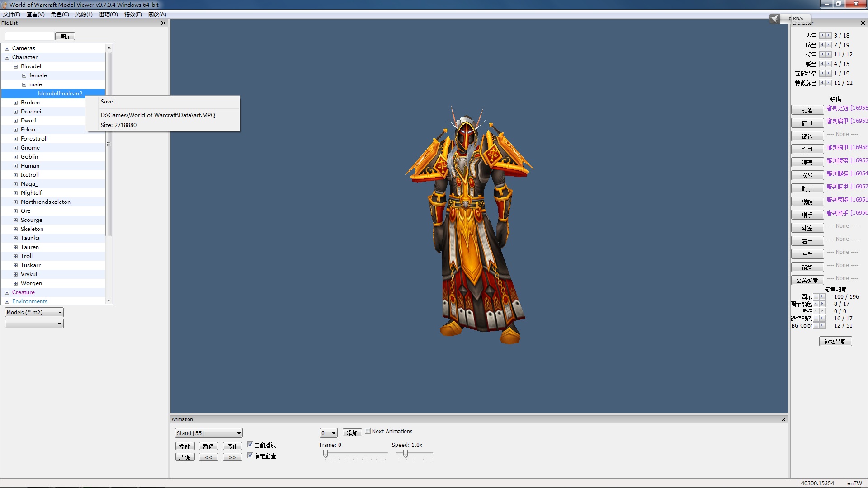The image size is (868, 488).
Task: Expand the Cameras tree node
Action: point(7,48)
